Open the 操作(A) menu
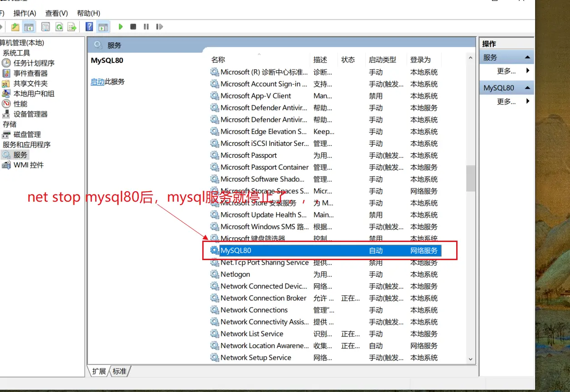 pyautogui.click(x=25, y=13)
